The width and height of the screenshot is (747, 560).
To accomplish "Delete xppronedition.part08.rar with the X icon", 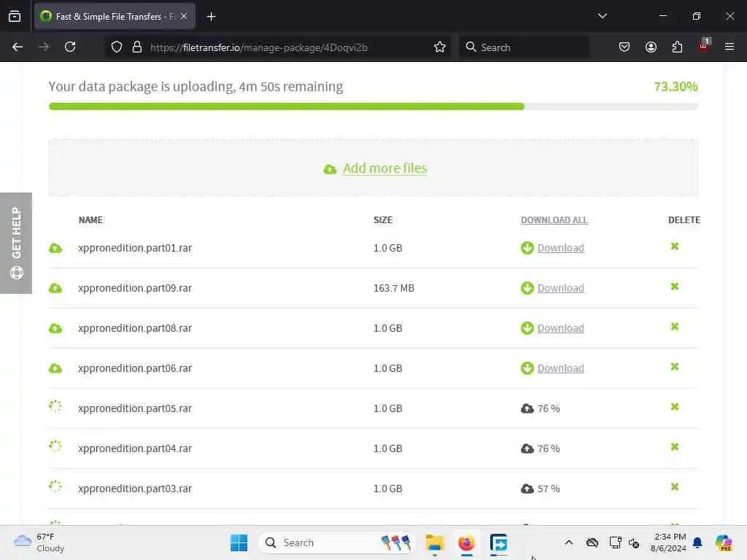I will (x=675, y=326).
